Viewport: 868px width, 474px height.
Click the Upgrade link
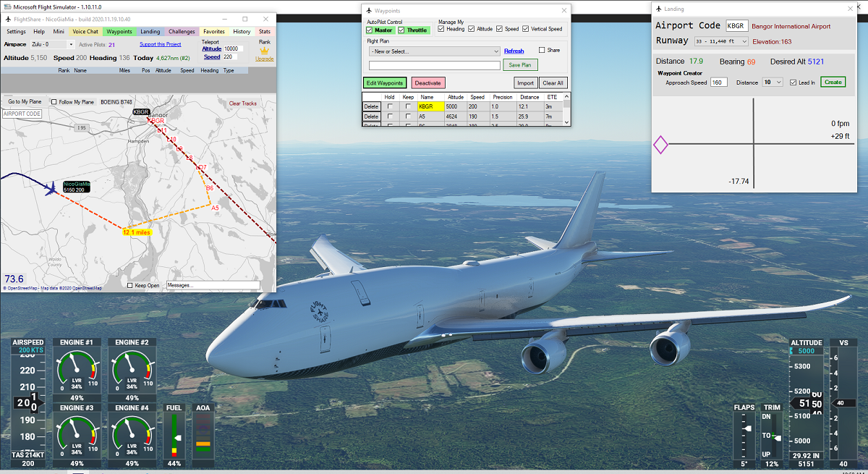pyautogui.click(x=265, y=59)
